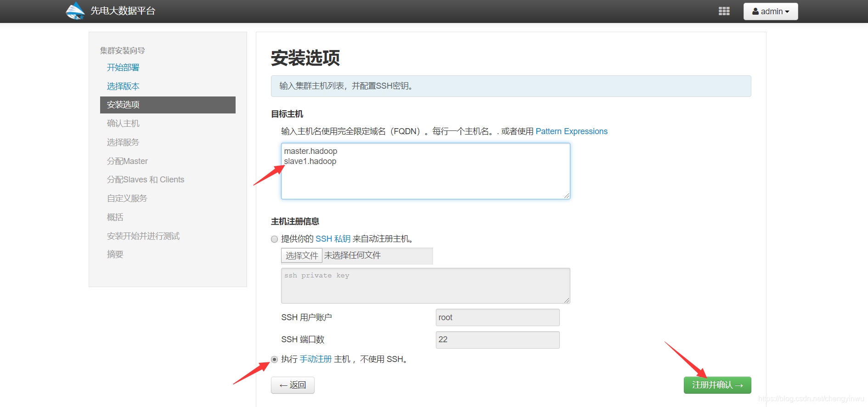Screen dimensions: 868x407
Task: Click the 主机注册信息 section heading
Action: coord(295,221)
